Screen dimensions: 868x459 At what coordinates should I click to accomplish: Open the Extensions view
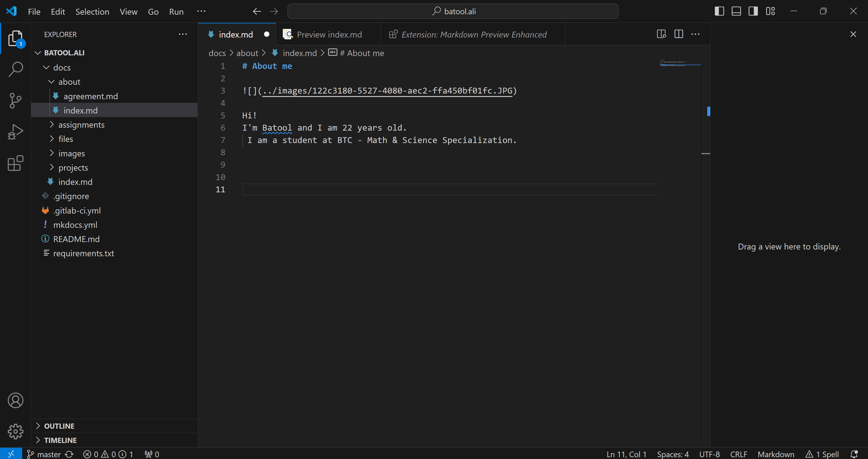(15, 163)
